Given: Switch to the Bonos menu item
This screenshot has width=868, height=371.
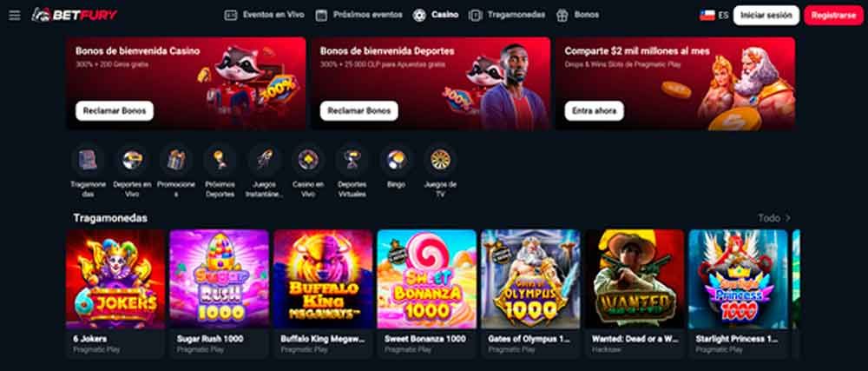Looking at the screenshot, I should point(577,15).
